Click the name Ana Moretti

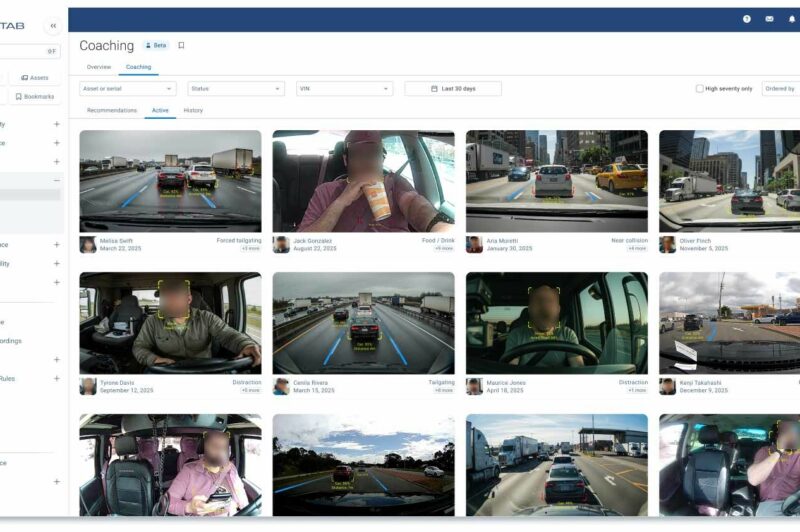tap(502, 241)
